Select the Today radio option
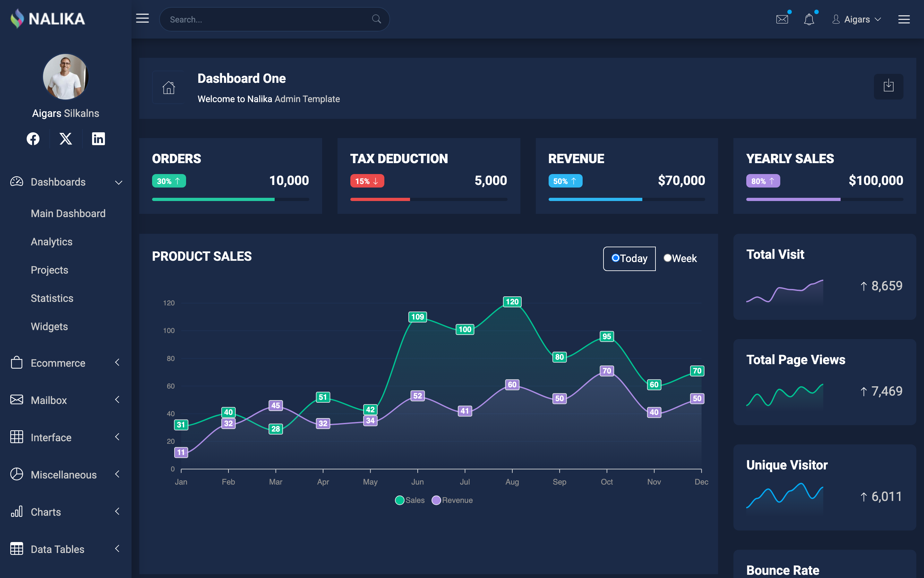The image size is (924, 578). (x=615, y=258)
